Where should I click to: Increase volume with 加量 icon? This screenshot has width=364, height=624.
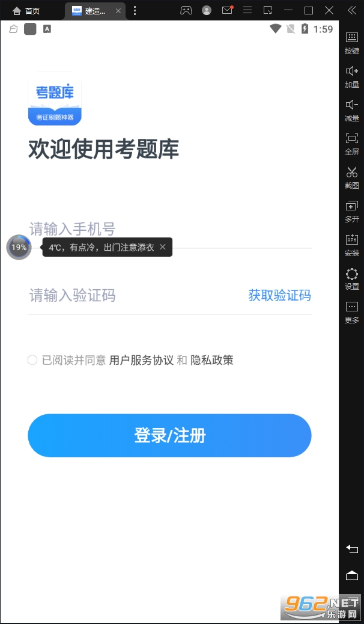point(351,77)
